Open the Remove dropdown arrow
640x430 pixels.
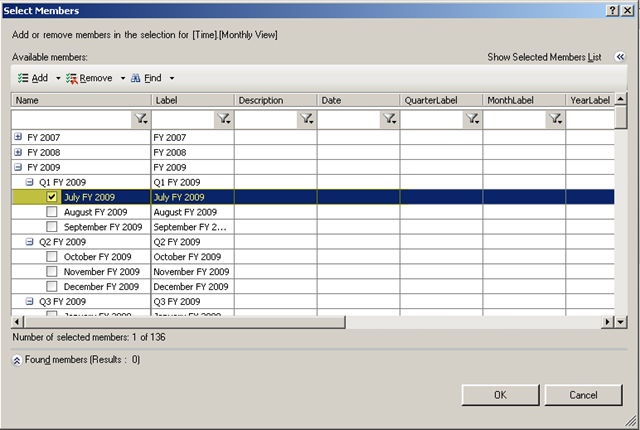click(122, 78)
